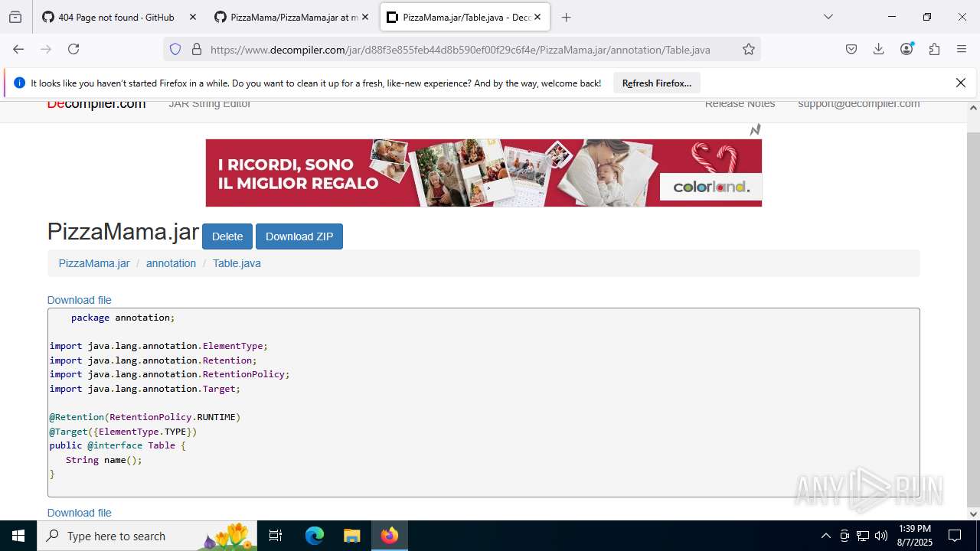
Task: Open Firefox tracking protection shield
Action: coord(175,49)
